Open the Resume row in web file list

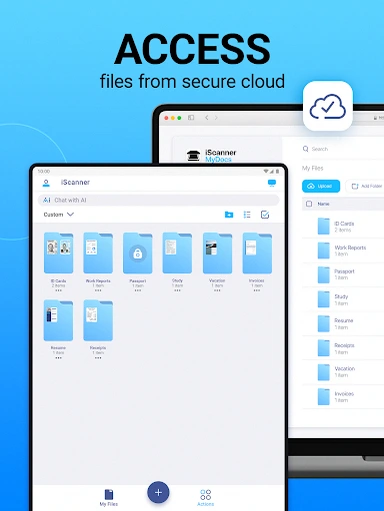point(343,324)
